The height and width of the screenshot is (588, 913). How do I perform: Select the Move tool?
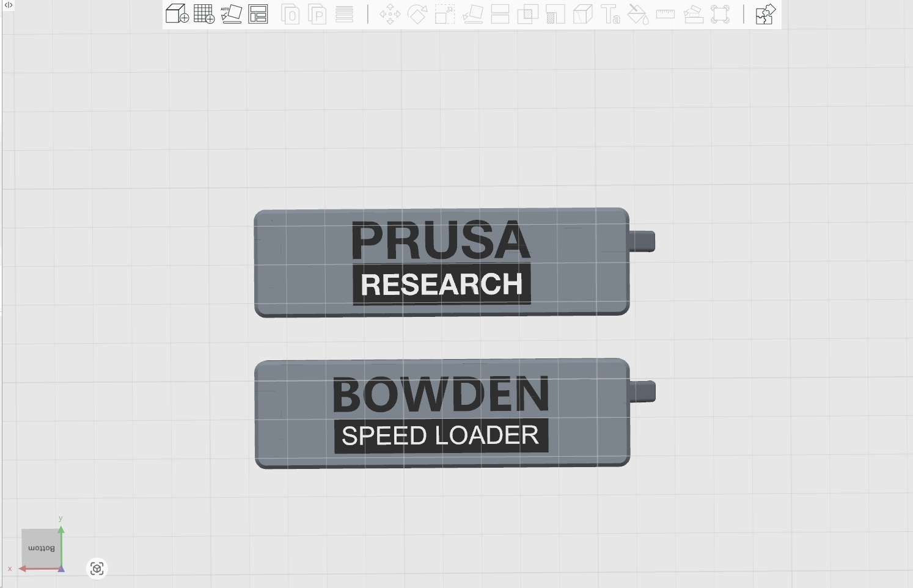point(390,14)
